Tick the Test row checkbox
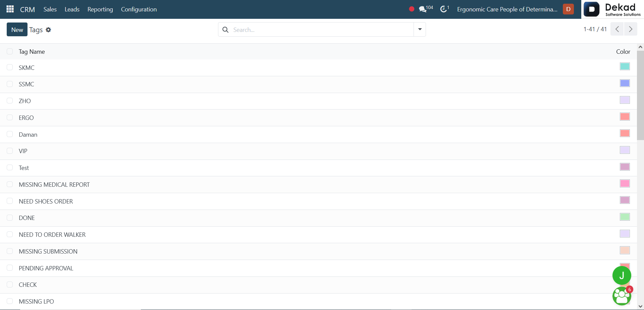The image size is (644, 310). point(10,168)
